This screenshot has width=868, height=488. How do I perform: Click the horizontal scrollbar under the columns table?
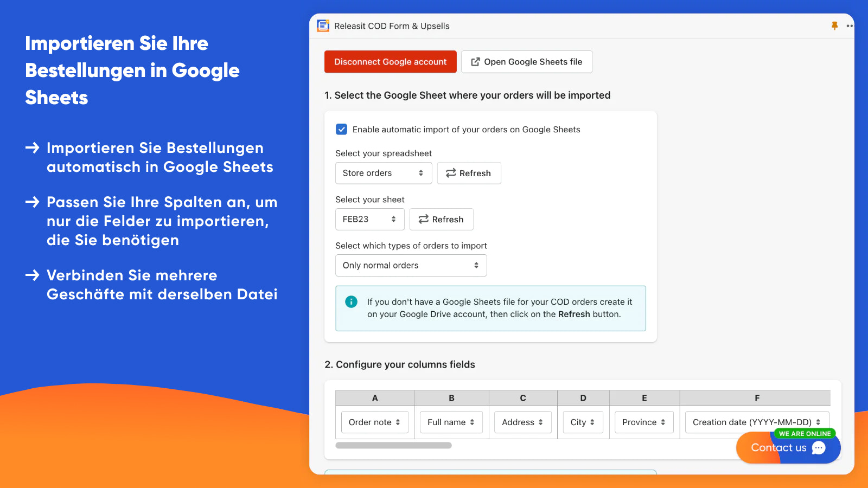pos(393,445)
